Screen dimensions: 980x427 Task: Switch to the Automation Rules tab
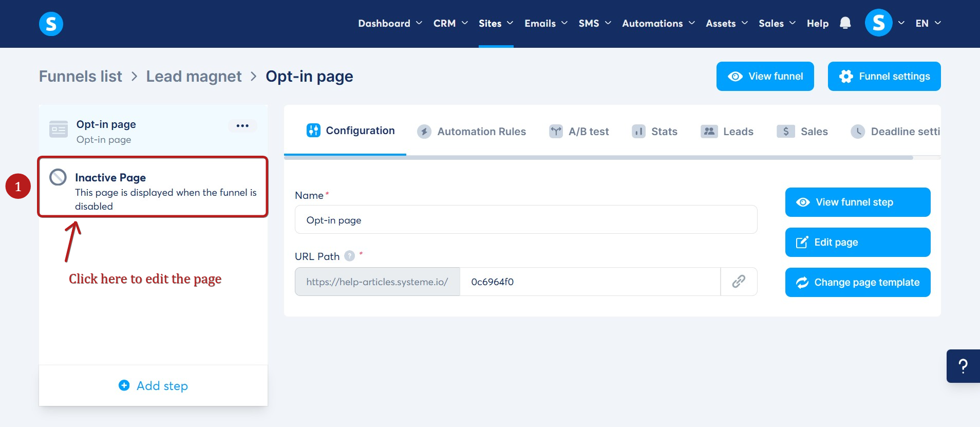coord(472,132)
